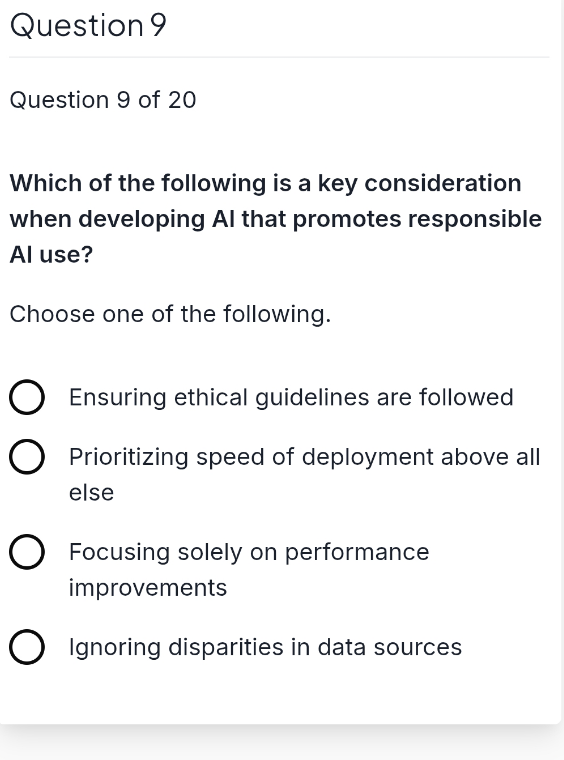Pick the "Ignoring disparities in data sources" radio button
Screen dimensions: 564x760
tap(27, 647)
